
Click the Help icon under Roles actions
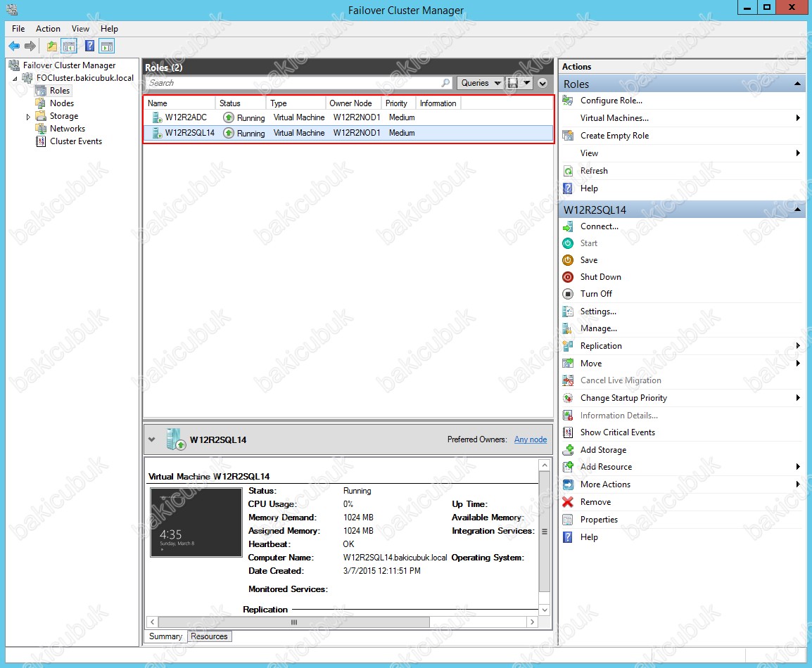point(568,188)
